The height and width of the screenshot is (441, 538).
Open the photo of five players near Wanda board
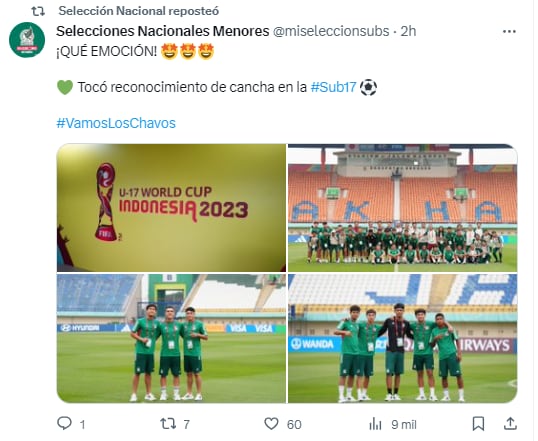(x=402, y=338)
